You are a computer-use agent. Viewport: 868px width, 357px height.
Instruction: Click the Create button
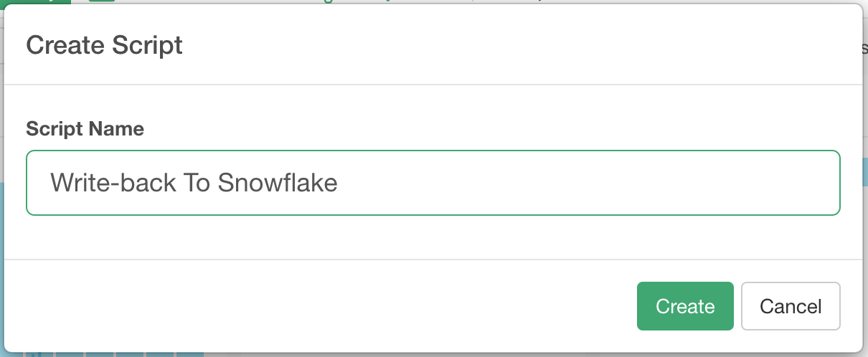coord(685,306)
